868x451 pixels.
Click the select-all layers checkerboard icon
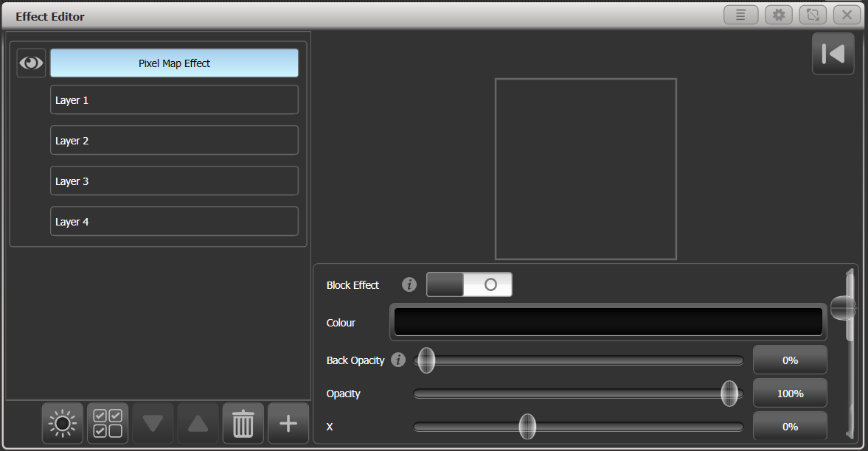tap(107, 423)
